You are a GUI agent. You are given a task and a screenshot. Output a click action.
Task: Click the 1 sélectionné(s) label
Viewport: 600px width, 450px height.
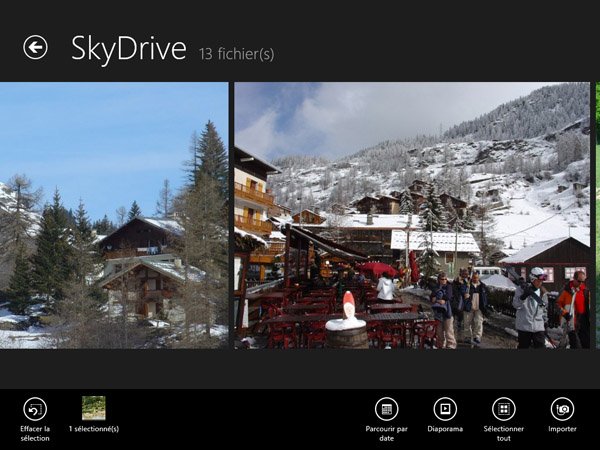tap(94, 429)
